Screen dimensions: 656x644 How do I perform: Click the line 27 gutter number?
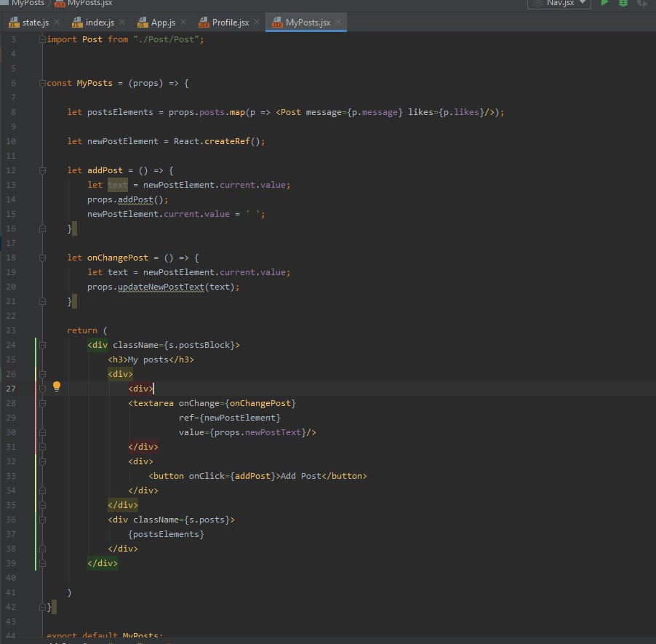pos(11,389)
